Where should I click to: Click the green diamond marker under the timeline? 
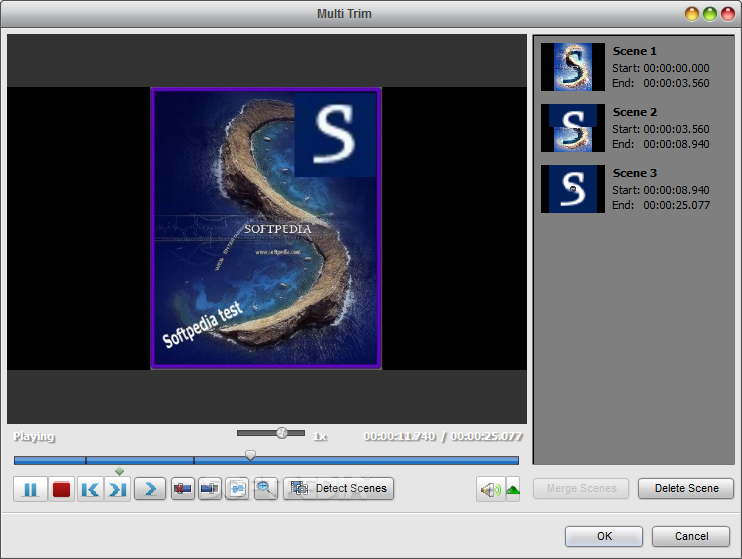tap(120, 471)
